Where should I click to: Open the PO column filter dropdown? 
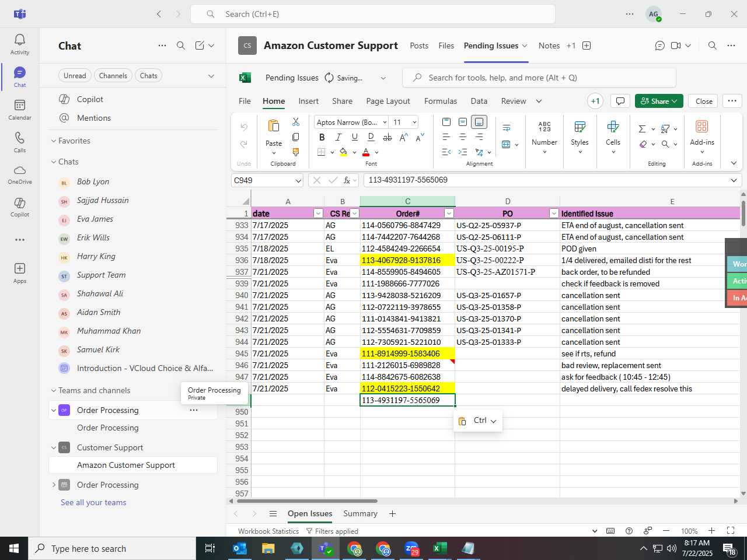554,213
